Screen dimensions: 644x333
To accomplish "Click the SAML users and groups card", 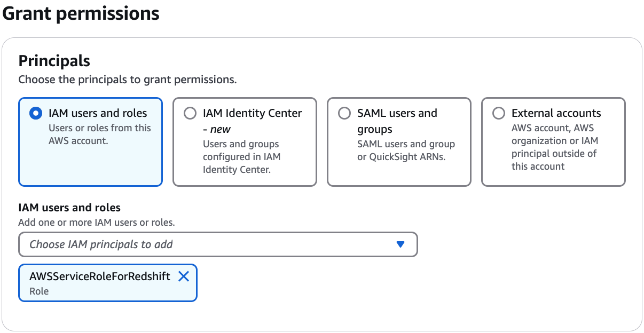I will click(399, 141).
